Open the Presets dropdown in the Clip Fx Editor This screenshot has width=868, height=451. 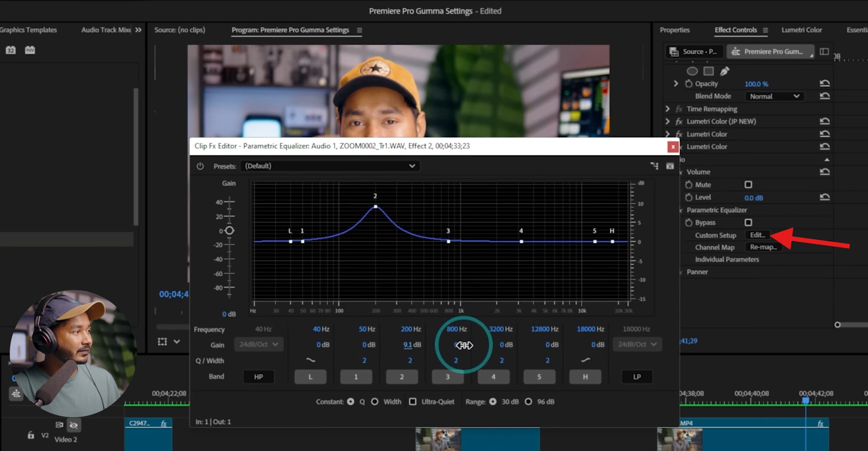(x=411, y=166)
